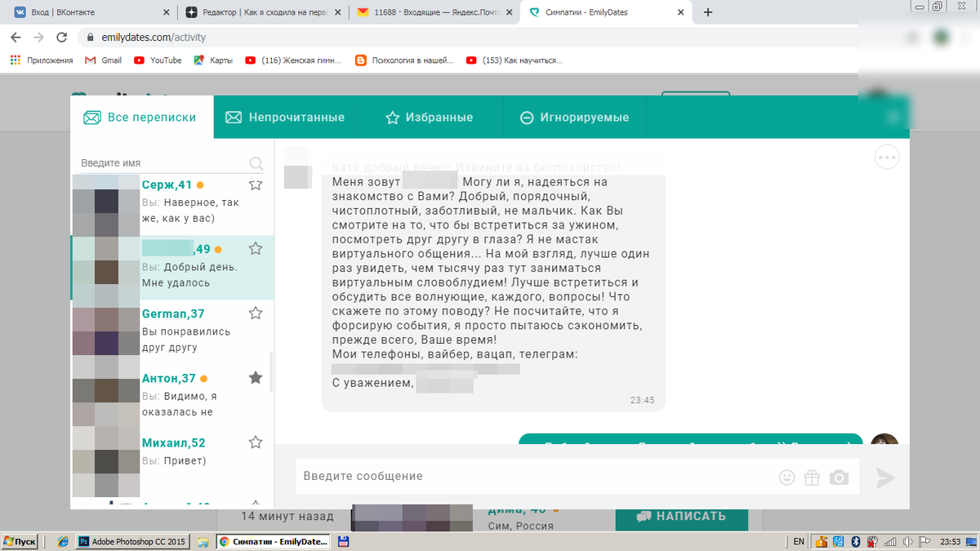Open the three-dots chat options menu
Viewport: 980px width, 551px height.
coord(887,157)
